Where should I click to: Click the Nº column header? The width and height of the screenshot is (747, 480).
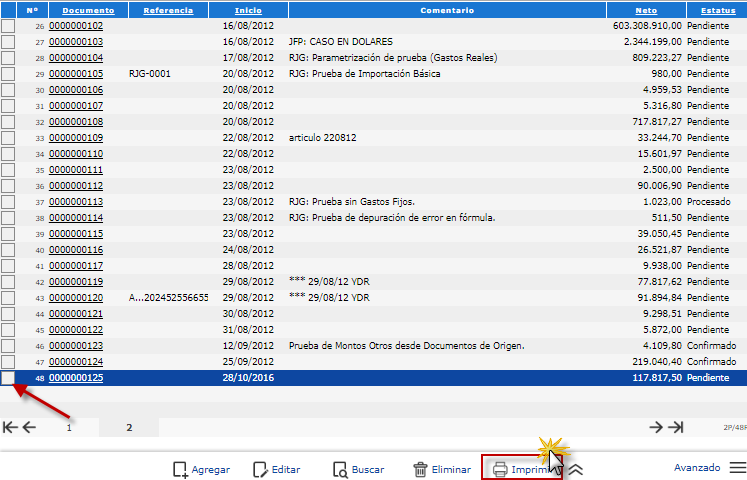tap(32, 10)
